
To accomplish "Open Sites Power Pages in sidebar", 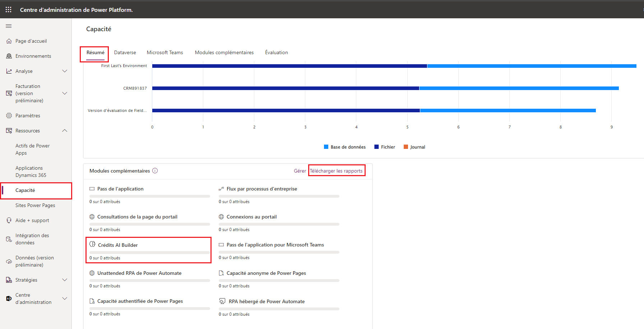I will [36, 206].
